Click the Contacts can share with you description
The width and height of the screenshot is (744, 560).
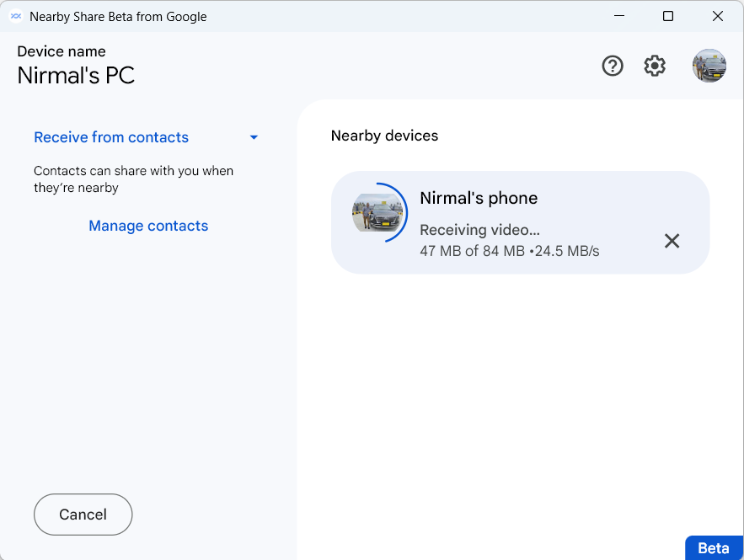click(x=133, y=179)
